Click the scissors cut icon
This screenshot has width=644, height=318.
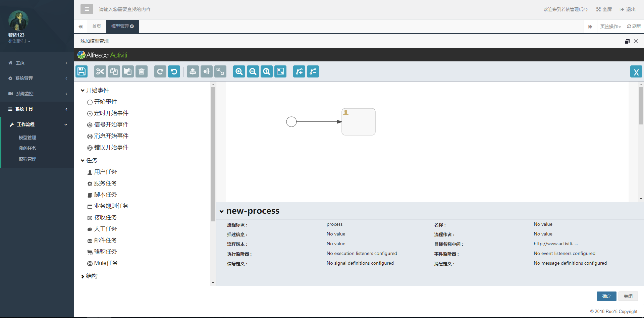(100, 71)
